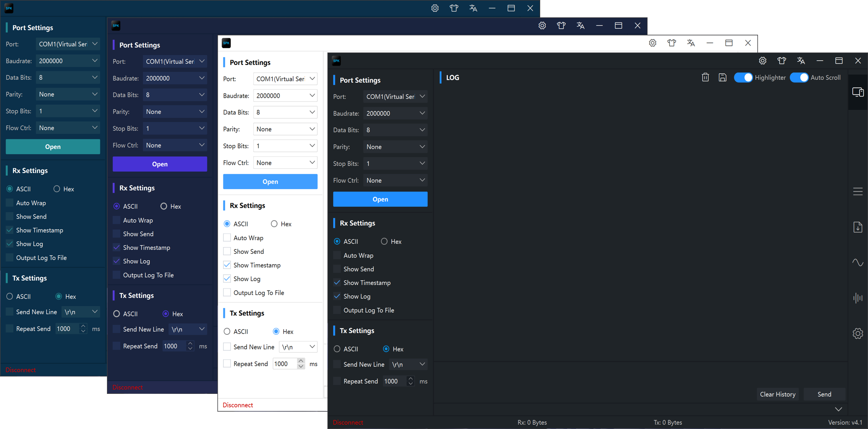Open Send New Line dropdown in front window
Viewport: 868px width, 429px height.
point(408,364)
